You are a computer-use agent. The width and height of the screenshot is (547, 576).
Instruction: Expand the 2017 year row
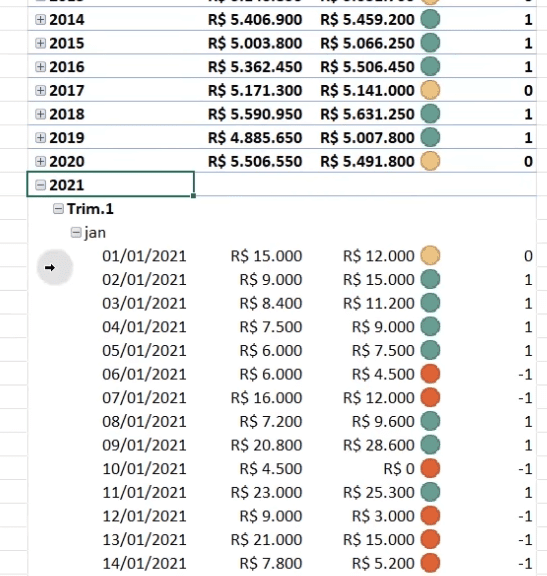[x=40, y=90]
